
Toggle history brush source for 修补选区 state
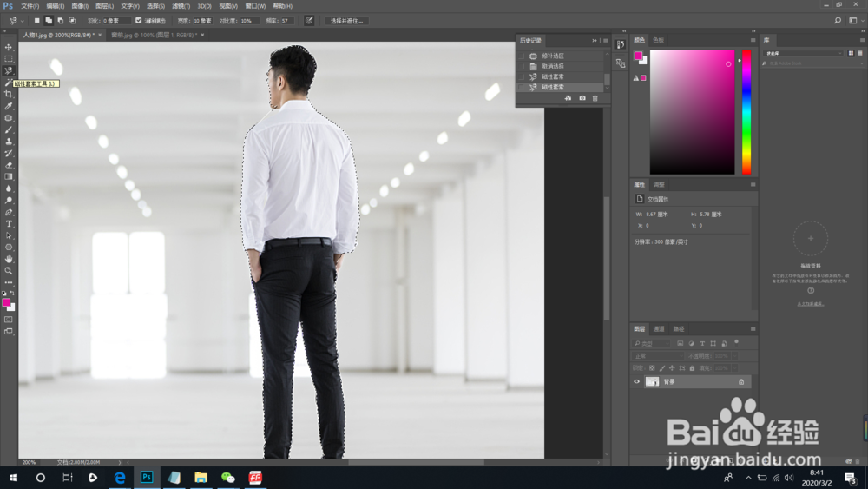tap(522, 56)
